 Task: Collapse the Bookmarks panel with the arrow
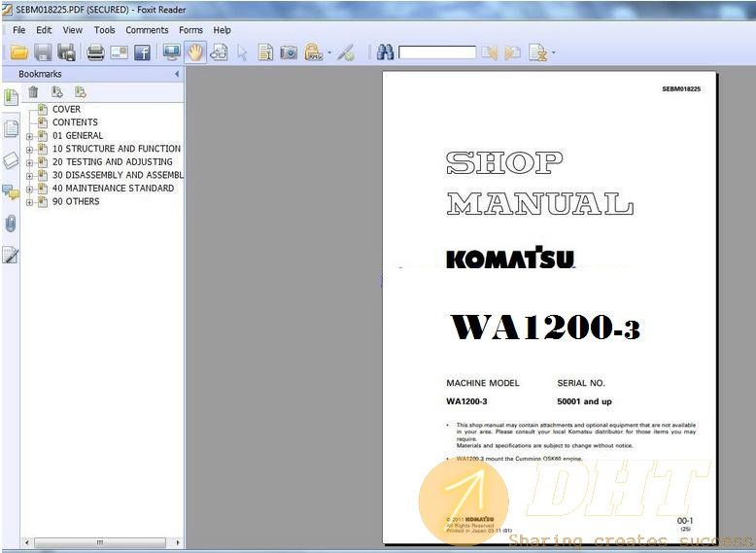click(x=177, y=74)
